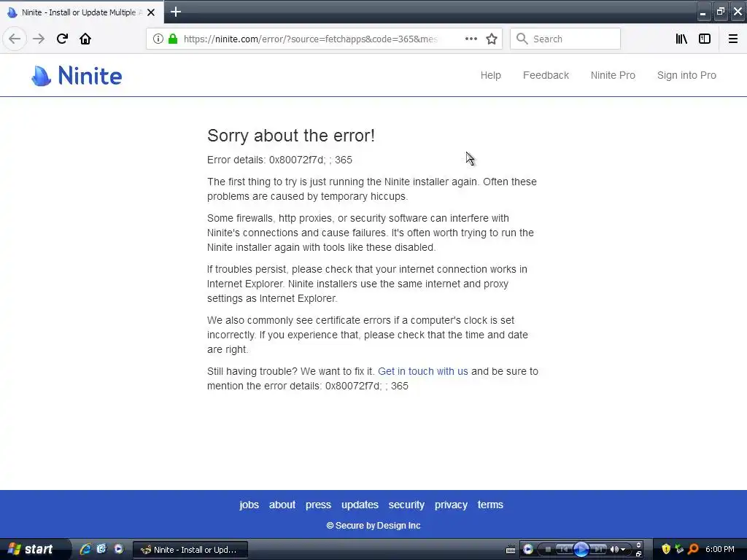Visit the press footer link

(x=318, y=505)
